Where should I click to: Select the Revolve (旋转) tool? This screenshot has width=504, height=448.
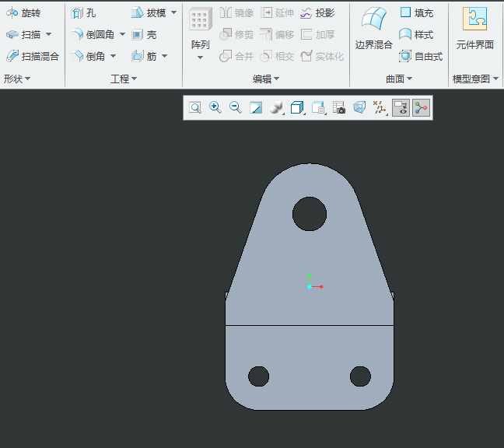23,13
